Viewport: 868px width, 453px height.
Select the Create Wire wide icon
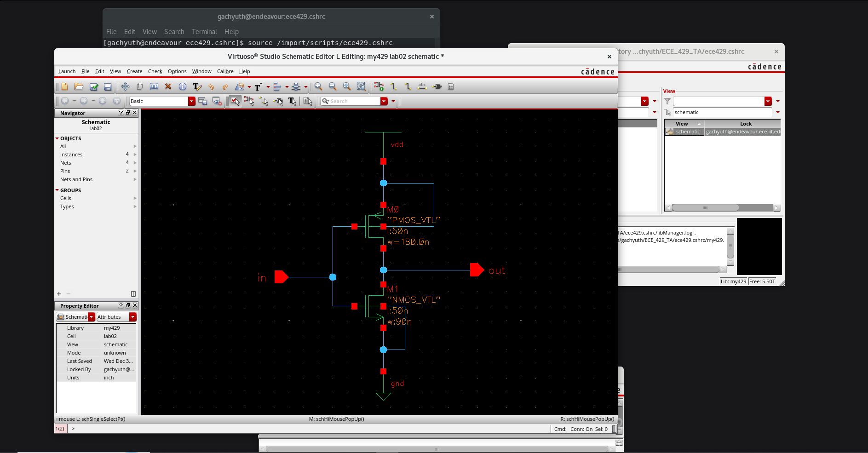point(408,86)
